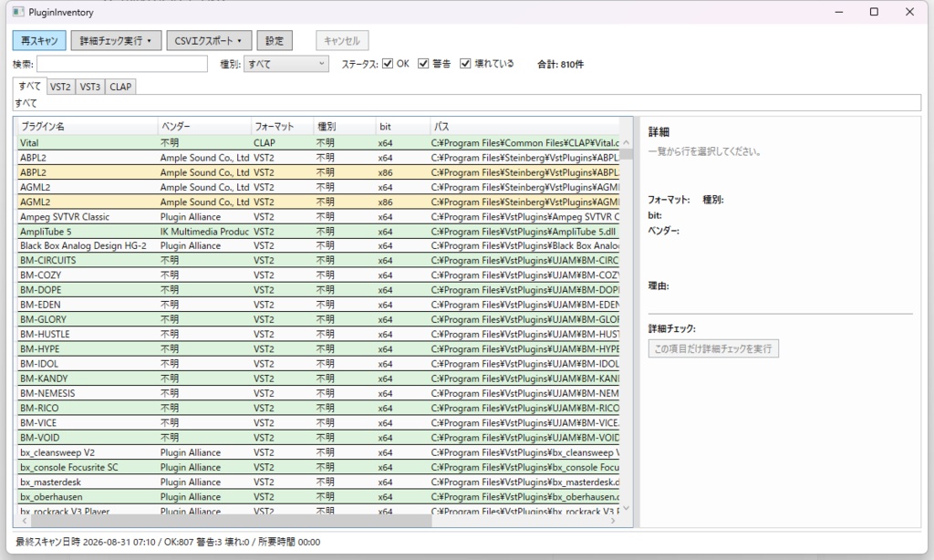Select the ABPL2 x64 row
This screenshot has height=560, width=934.
coord(318,158)
